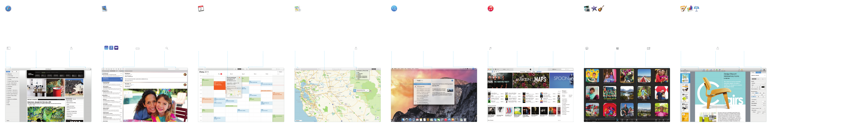The image size is (868, 127).
Task: Select the highlighted blue tab in Pages inspector
Action: 758,72
